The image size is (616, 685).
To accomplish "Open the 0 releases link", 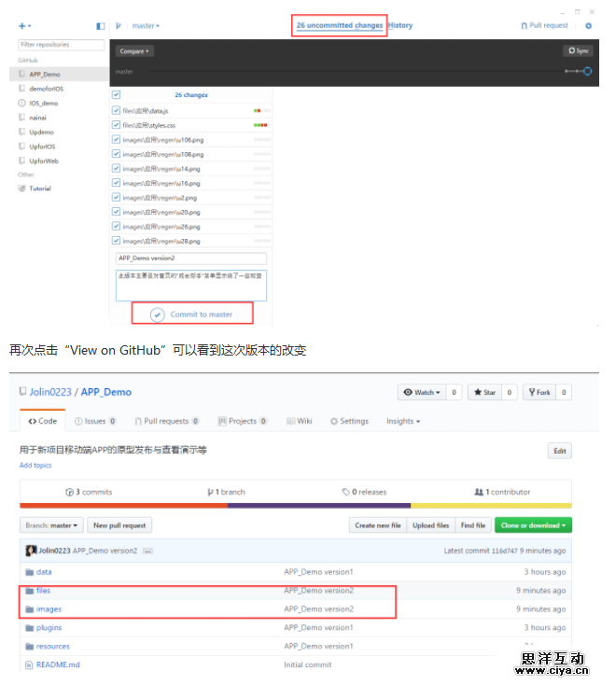I will coord(364,492).
